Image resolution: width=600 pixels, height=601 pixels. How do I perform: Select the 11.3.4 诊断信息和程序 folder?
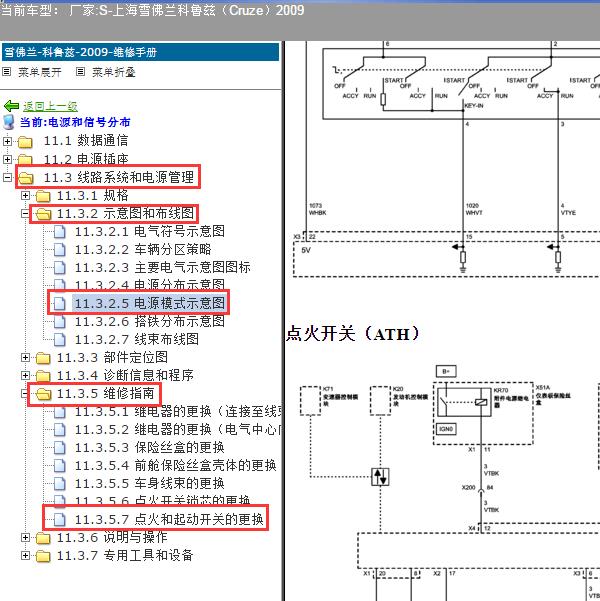point(125,375)
